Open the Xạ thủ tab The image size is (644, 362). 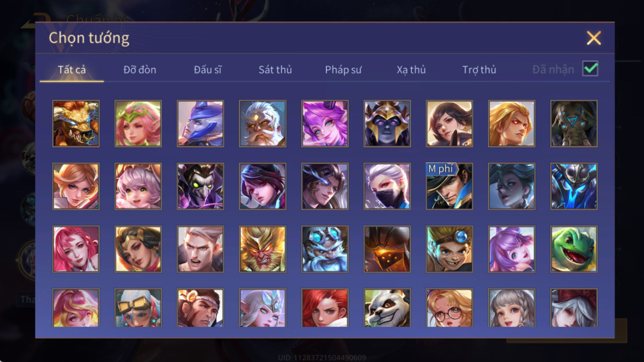[411, 70]
